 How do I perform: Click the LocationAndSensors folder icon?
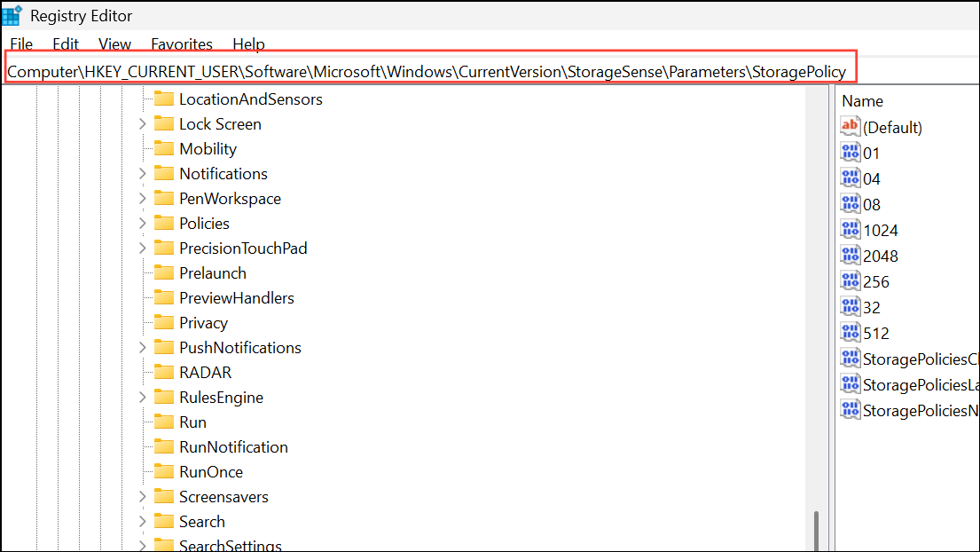point(164,99)
